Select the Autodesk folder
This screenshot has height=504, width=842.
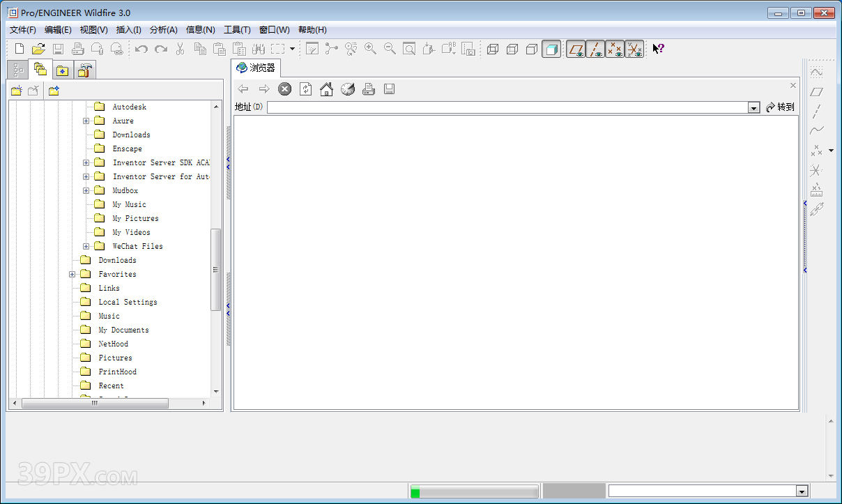coord(130,107)
